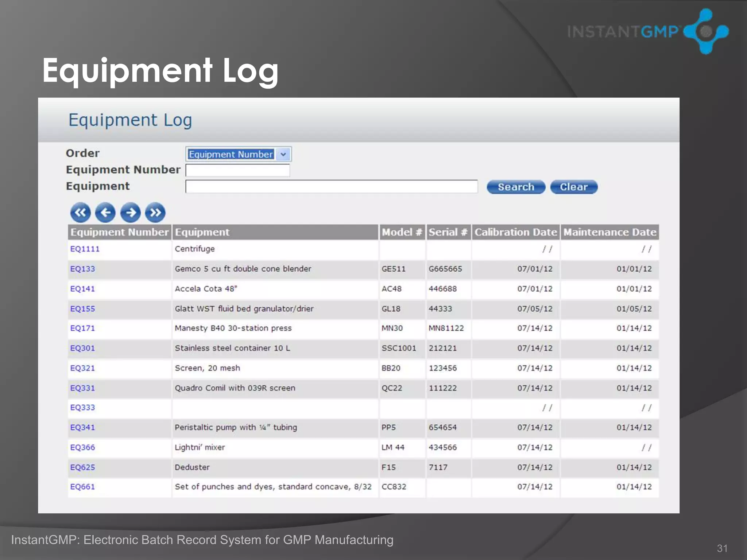The image size is (747, 560).
Task: Click inside the Equipment text field
Action: (331, 187)
